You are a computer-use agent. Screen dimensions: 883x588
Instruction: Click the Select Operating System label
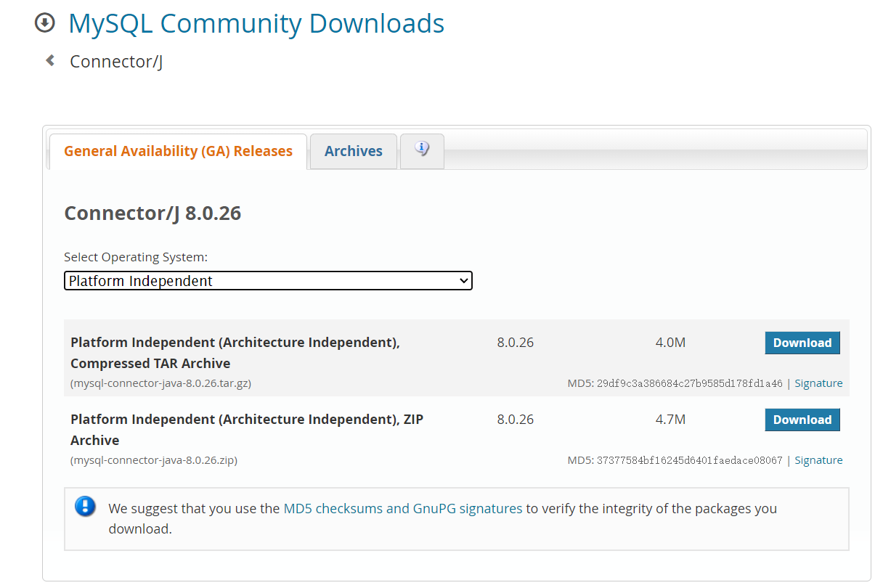(x=136, y=257)
